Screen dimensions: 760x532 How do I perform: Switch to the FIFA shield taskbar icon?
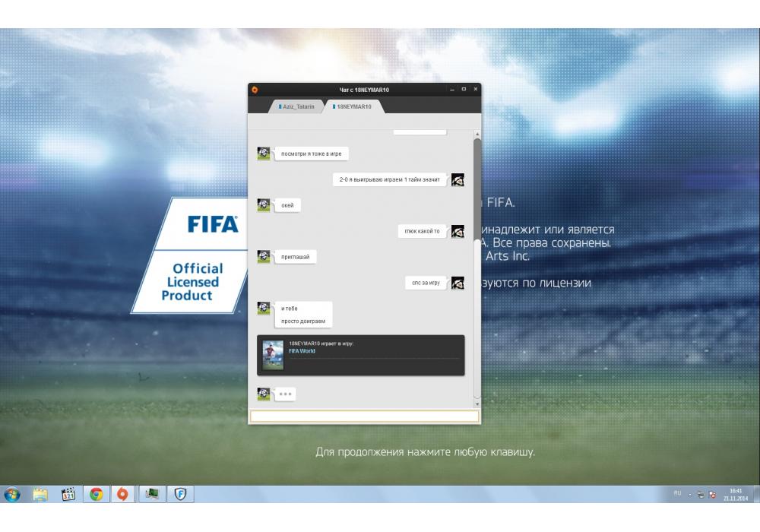point(180,495)
